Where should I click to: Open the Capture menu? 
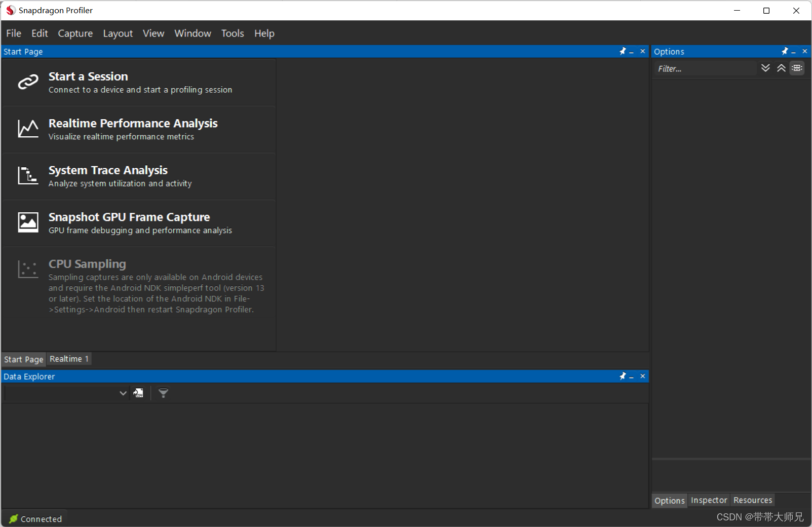click(75, 33)
